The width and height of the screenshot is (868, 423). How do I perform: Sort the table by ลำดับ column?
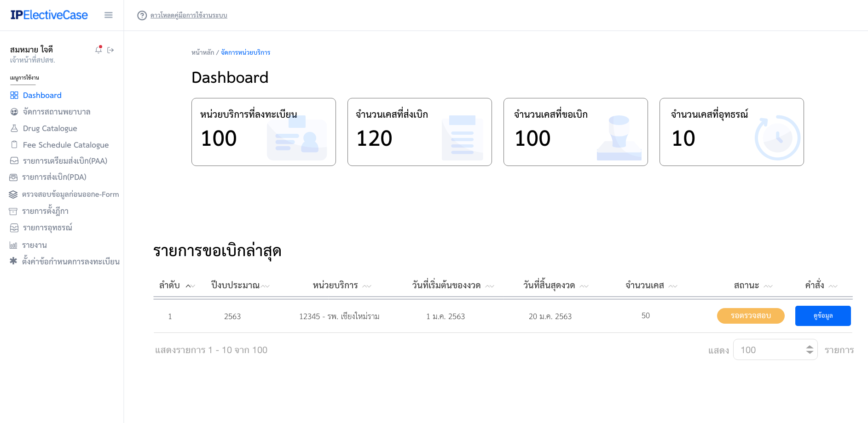pos(190,286)
